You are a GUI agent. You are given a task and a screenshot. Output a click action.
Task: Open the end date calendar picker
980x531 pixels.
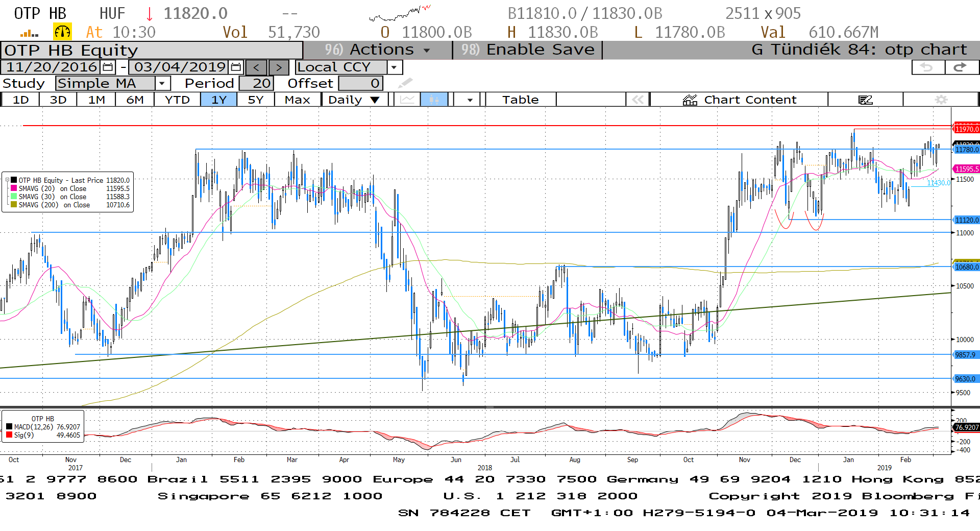point(236,67)
